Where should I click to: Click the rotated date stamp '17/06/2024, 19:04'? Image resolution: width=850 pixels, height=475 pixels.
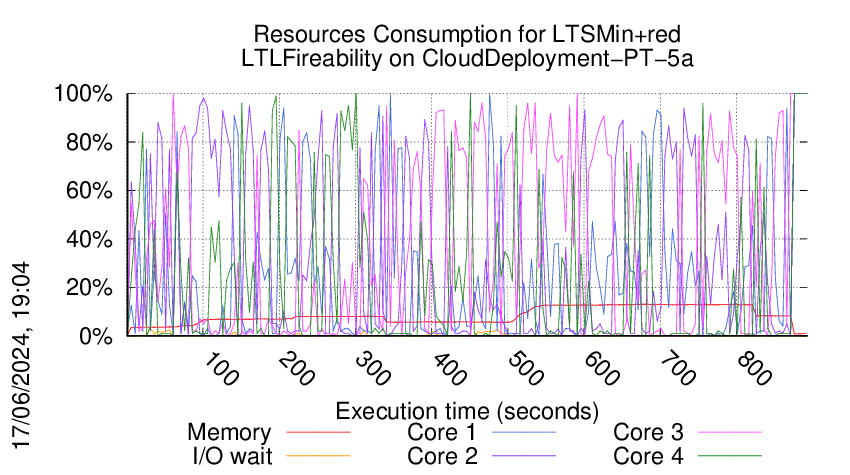pyautogui.click(x=21, y=355)
